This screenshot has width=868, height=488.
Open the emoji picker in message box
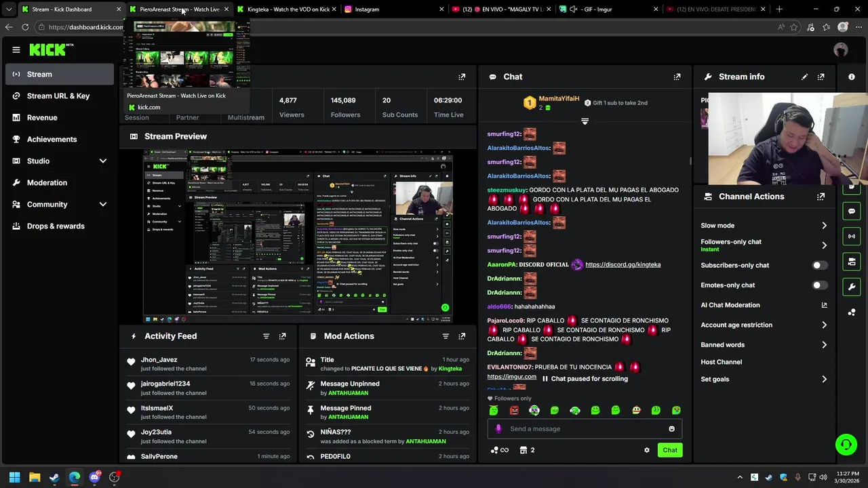pos(672,428)
